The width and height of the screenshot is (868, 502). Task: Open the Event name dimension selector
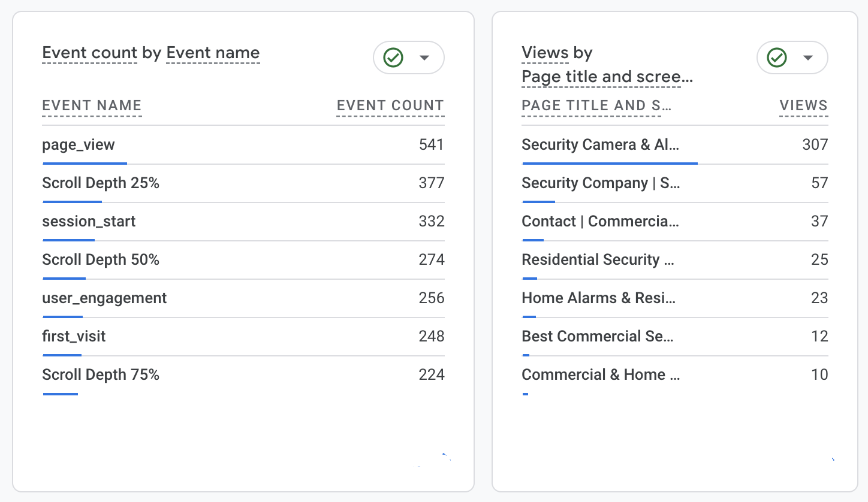213,53
